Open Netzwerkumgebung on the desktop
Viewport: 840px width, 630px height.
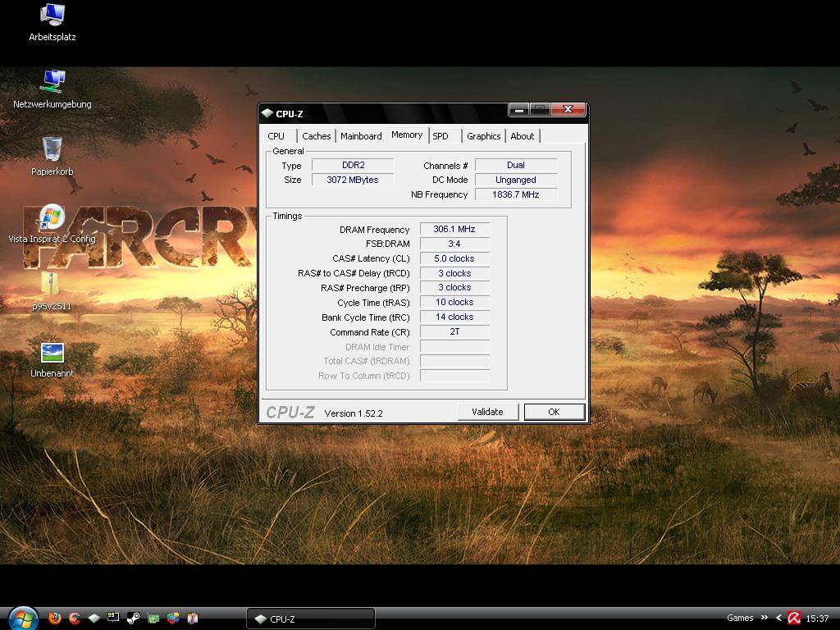[x=52, y=82]
